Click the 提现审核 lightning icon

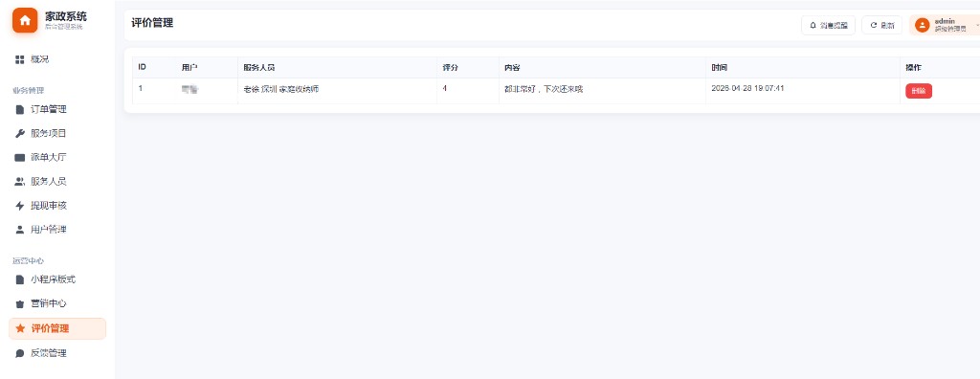19,206
